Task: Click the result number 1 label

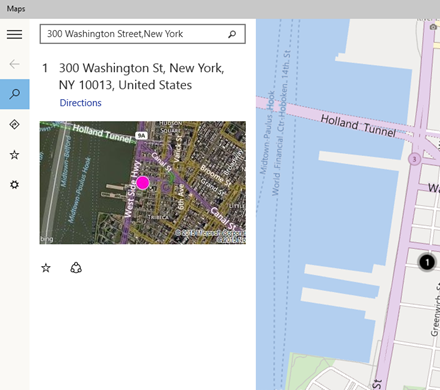Action: 45,68
